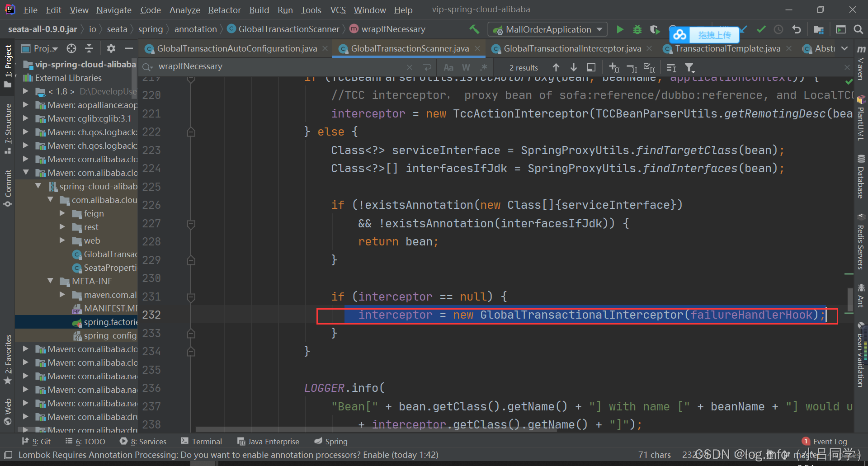
Task: Switch to TransactionalTemplate.java tab
Action: [727, 48]
